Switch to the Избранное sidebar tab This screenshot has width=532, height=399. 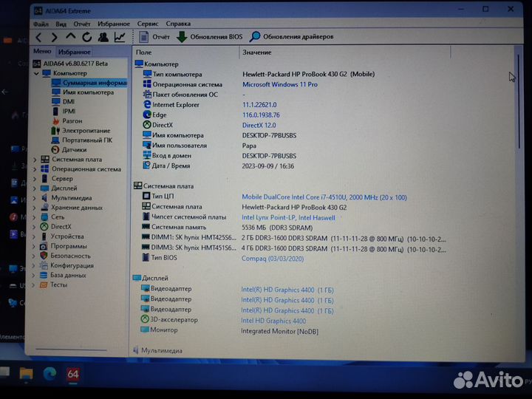(x=75, y=52)
